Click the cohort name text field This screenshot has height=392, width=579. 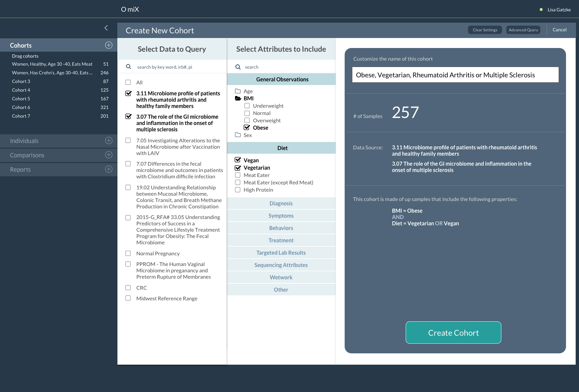(x=455, y=75)
